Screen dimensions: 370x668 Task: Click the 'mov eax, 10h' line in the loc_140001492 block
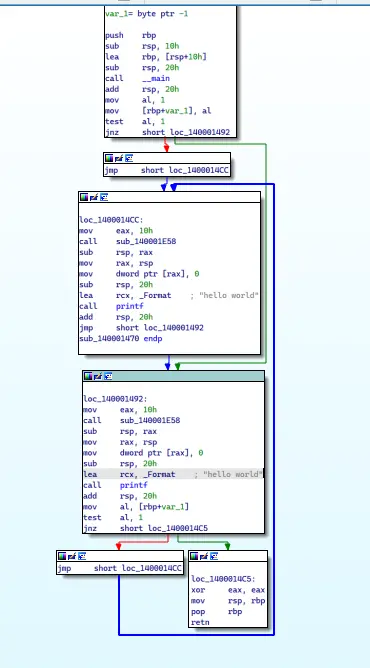point(120,409)
